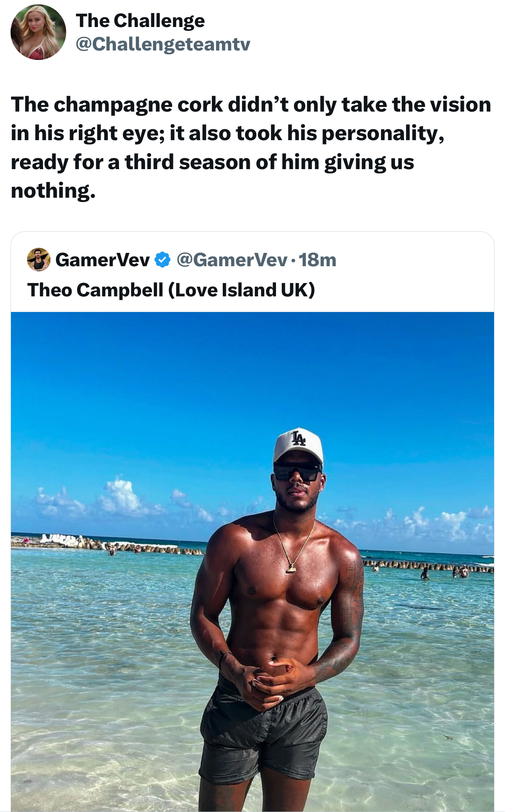Image resolution: width=505 pixels, height=812 pixels.
Task: Open The Challenge profile avatar
Action: [38, 32]
